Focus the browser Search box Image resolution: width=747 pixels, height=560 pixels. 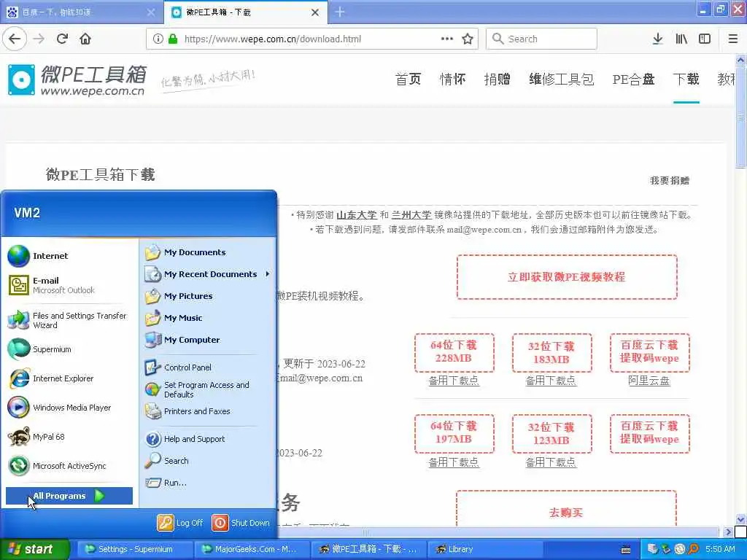coord(541,39)
